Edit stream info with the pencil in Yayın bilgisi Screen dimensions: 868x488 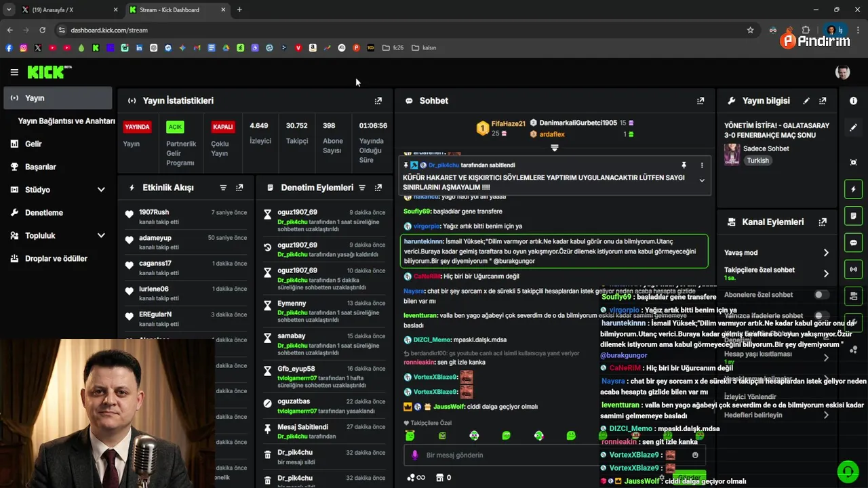point(806,100)
